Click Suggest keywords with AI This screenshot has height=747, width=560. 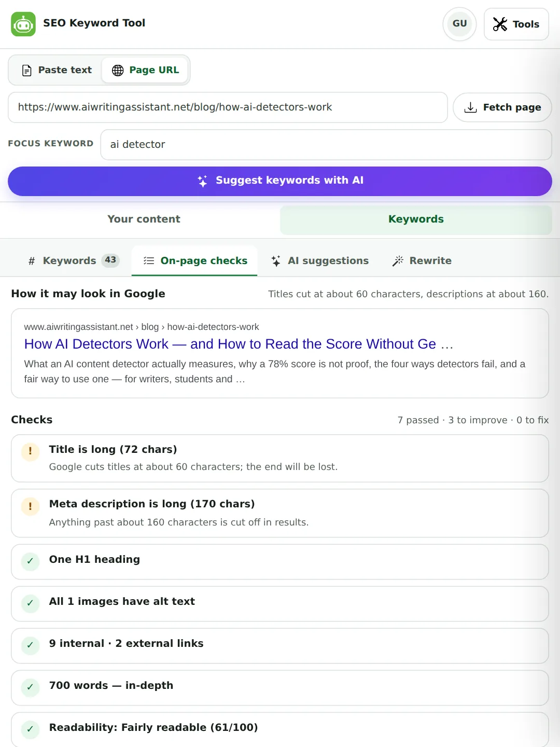(x=280, y=181)
